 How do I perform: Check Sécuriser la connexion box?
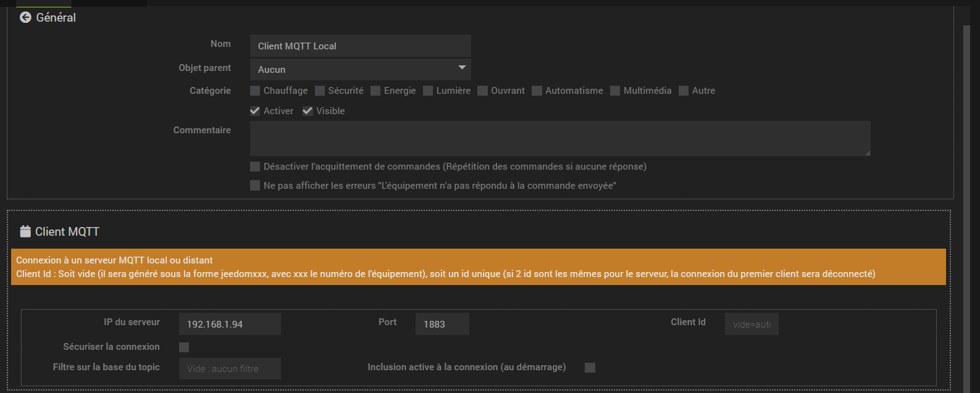184,347
